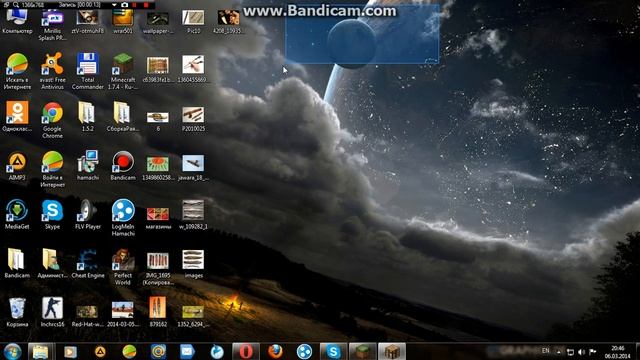The image size is (640, 360).
Task: Open the Войти в Интернет shortcut
Action: point(52,168)
